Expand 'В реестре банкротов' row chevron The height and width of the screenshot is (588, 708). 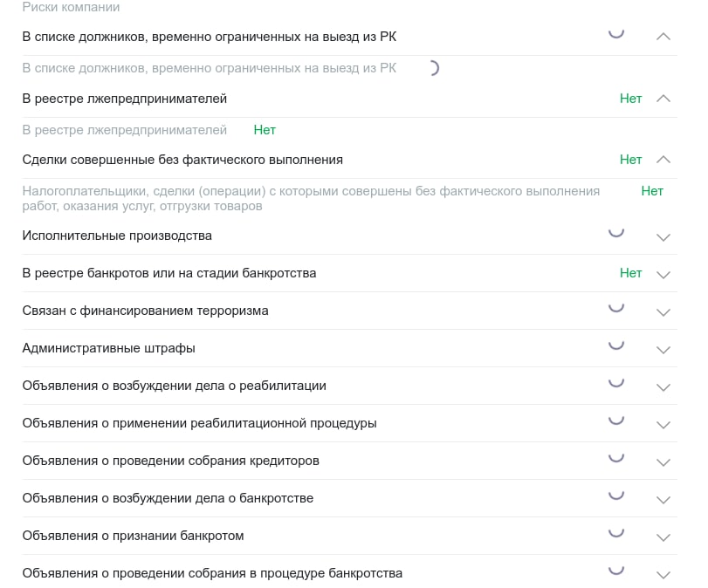point(663,275)
